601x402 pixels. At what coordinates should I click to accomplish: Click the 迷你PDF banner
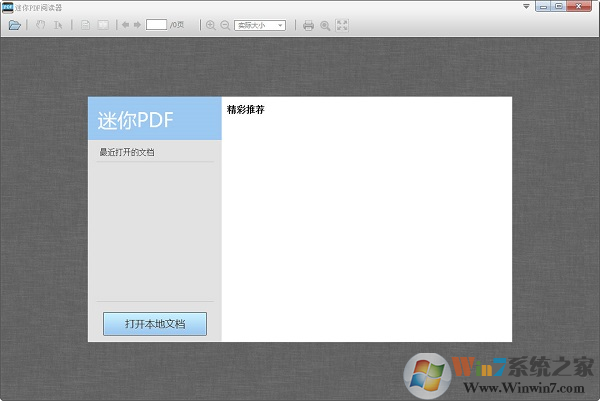click(155, 118)
